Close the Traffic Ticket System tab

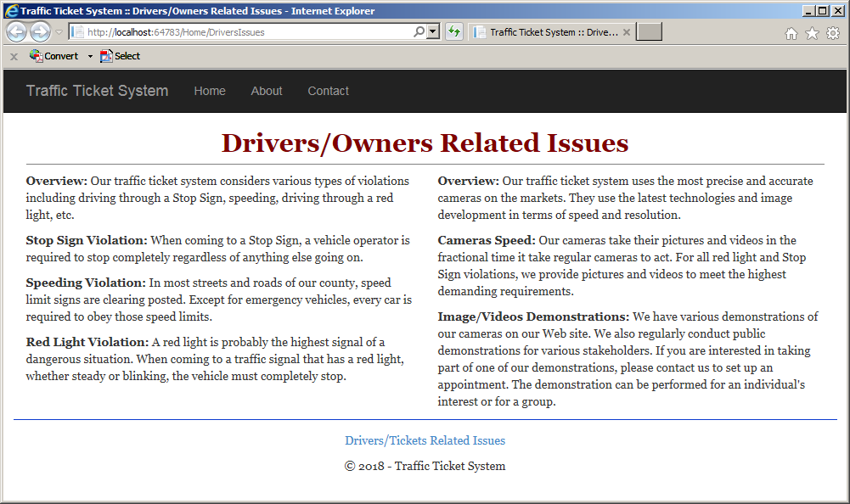click(626, 32)
